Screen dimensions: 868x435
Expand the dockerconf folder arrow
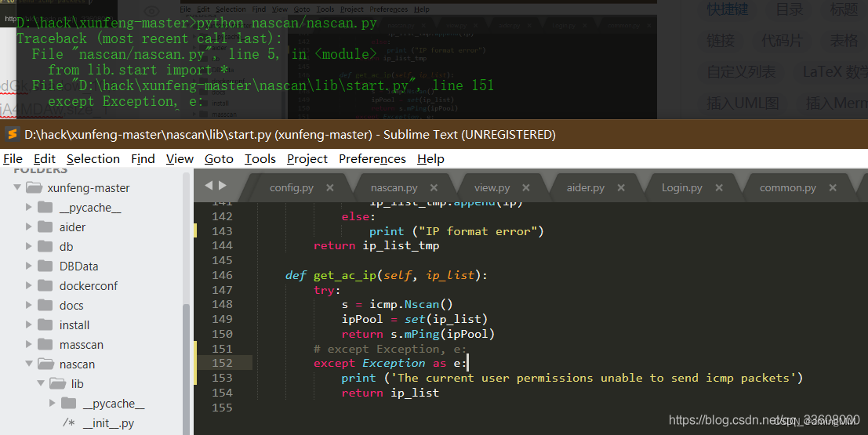(29, 285)
